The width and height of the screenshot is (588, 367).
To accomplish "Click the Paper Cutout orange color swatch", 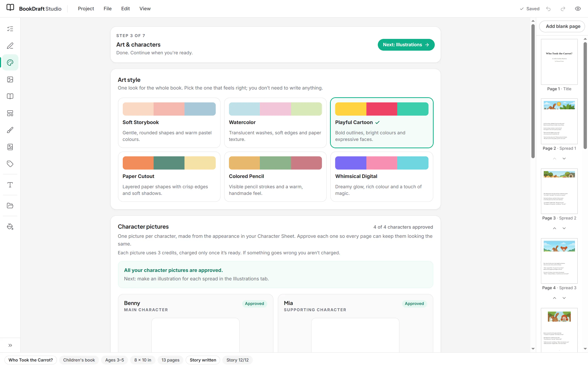I will coord(138,163).
